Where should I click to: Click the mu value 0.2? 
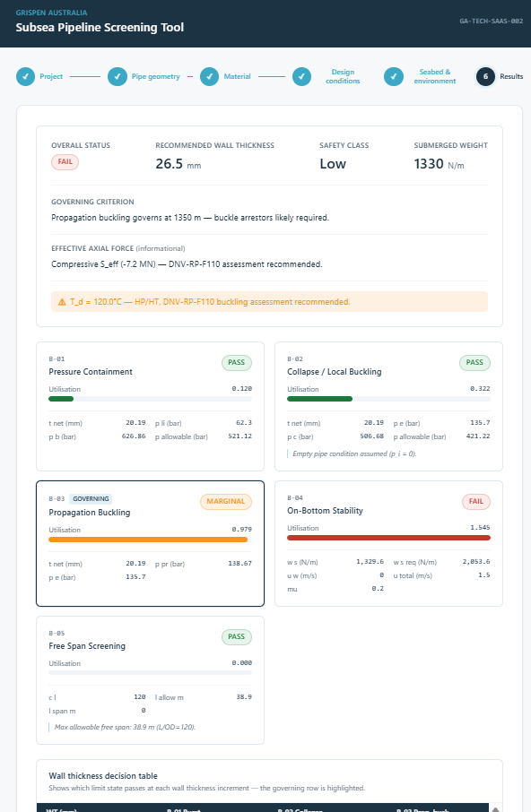(x=378, y=589)
